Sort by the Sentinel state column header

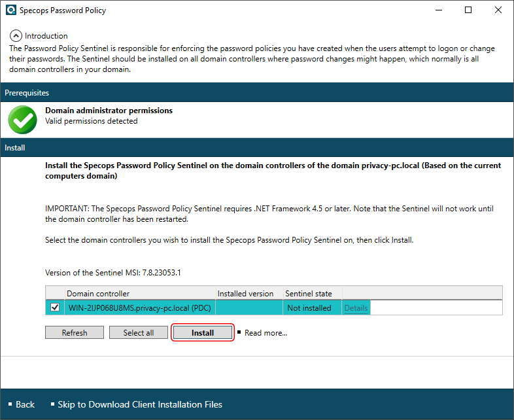tap(313, 293)
